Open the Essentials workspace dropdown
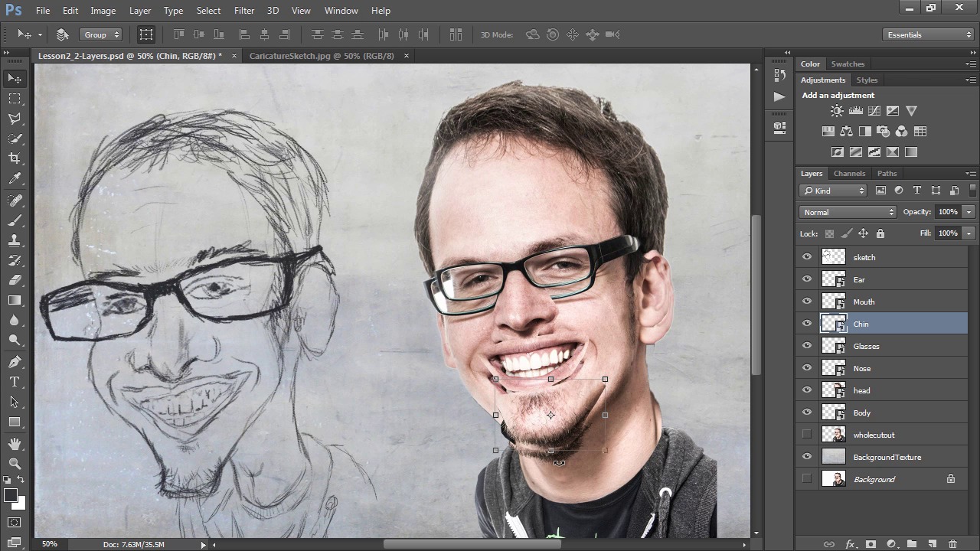Image resolution: width=980 pixels, height=551 pixels. 927,34
